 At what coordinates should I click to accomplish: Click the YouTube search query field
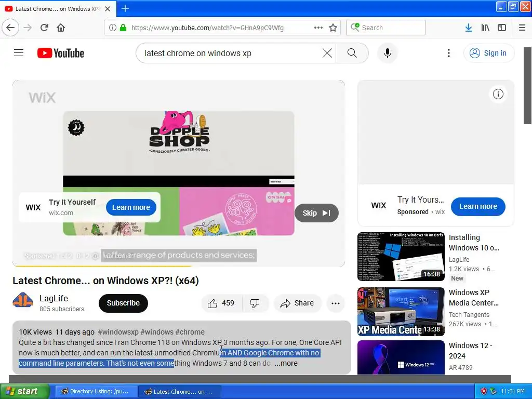[x=231, y=53]
